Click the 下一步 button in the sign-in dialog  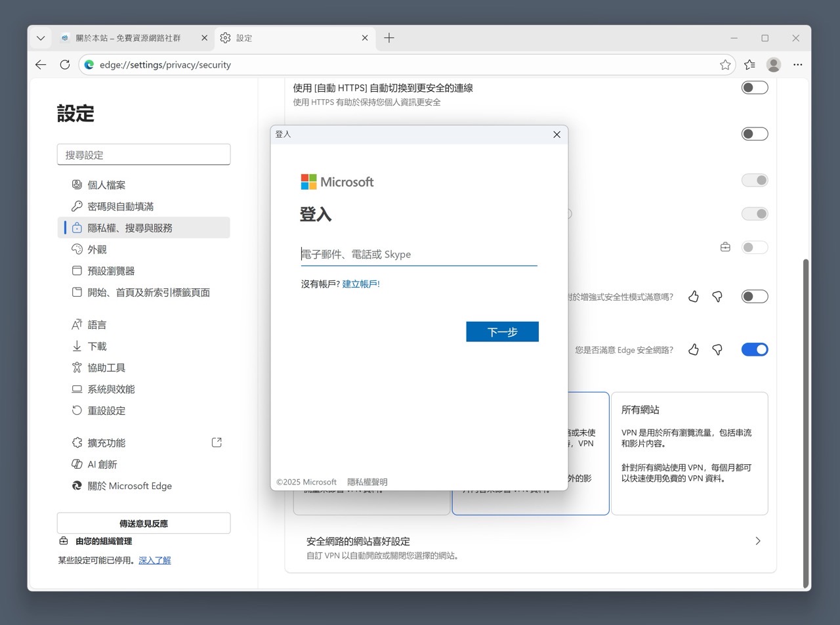click(x=502, y=332)
